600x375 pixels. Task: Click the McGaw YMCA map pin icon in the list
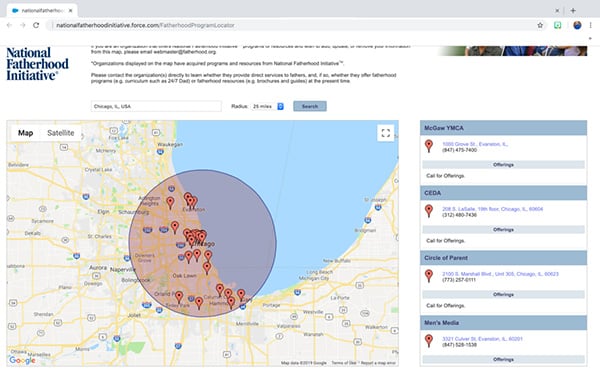click(x=429, y=146)
